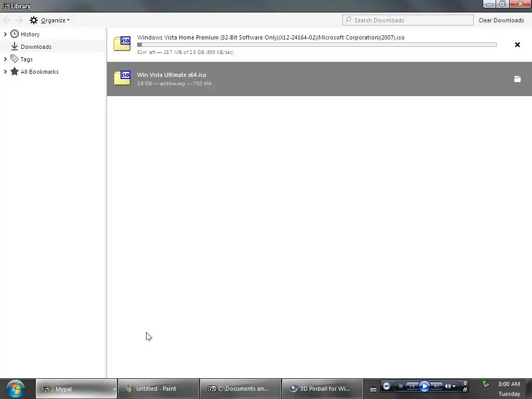Click Previous track on media toolbar
The image size is (532, 399).
412,386
